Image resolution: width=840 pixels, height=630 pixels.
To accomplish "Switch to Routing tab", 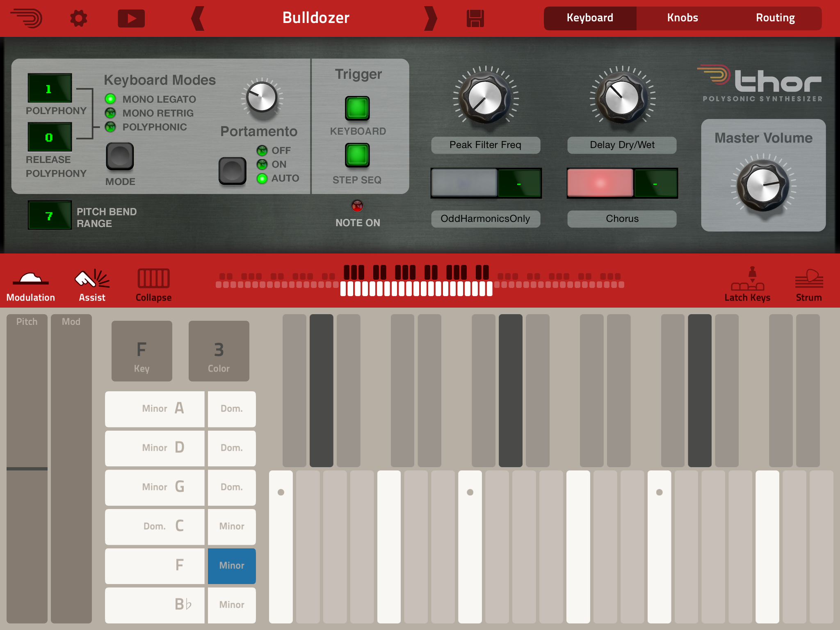I will point(775,18).
